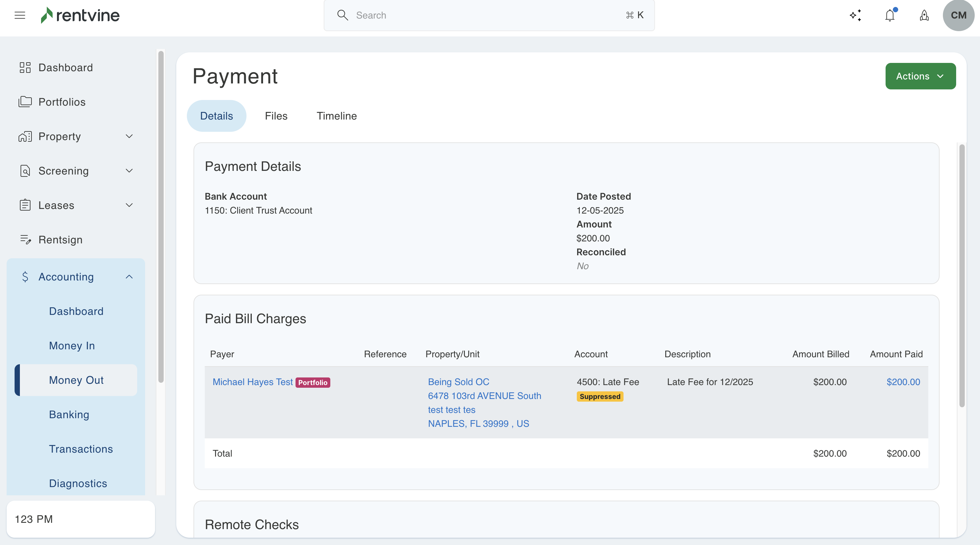Image resolution: width=980 pixels, height=545 pixels.
Task: Open the CM user avatar menu
Action: [x=958, y=15]
